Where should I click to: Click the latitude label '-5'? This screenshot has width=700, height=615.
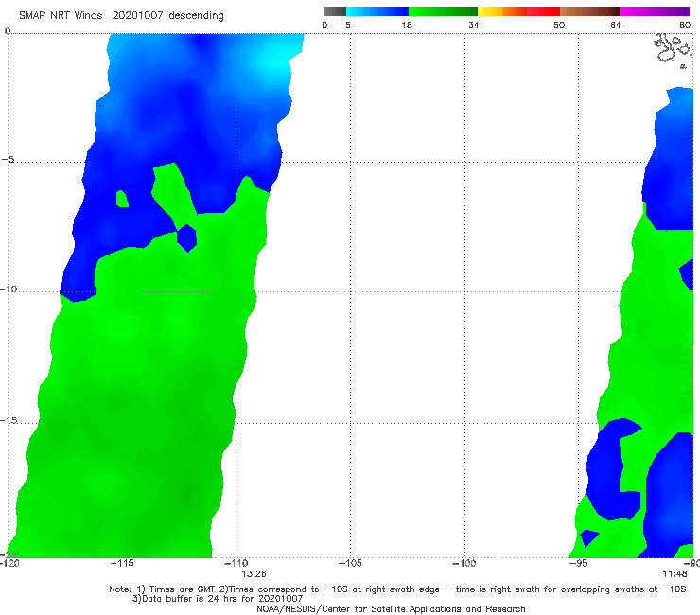(x=8, y=160)
